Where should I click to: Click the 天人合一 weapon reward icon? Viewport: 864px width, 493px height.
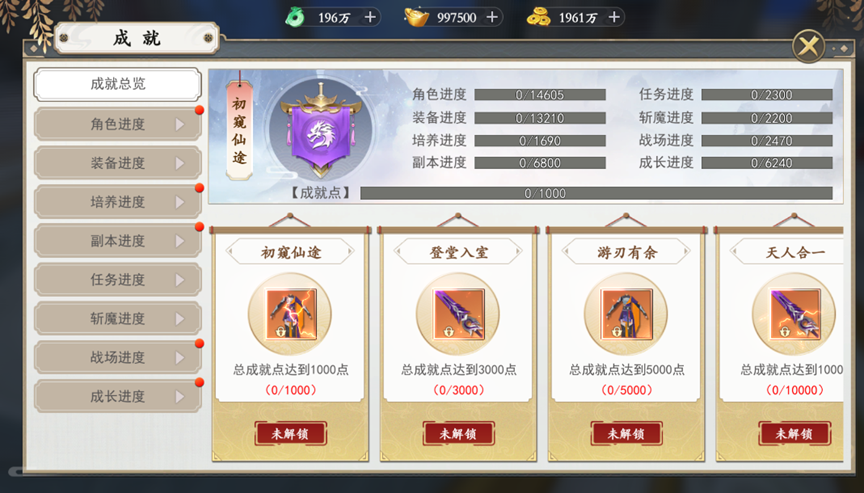(x=795, y=314)
